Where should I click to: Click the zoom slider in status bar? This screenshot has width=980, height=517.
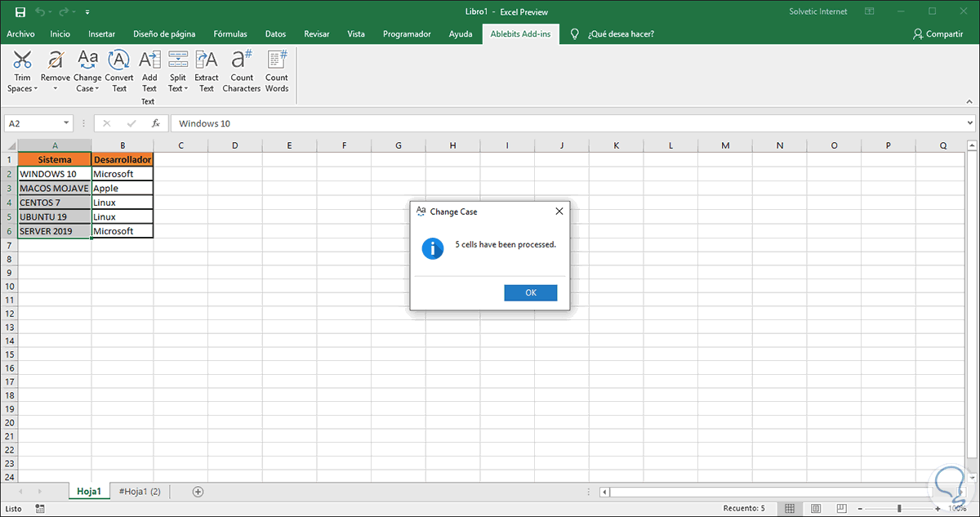coord(900,509)
